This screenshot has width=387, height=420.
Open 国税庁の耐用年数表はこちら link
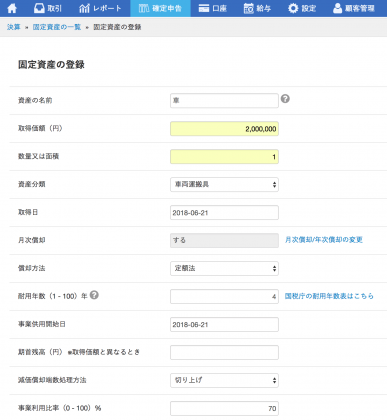pyautogui.click(x=329, y=296)
